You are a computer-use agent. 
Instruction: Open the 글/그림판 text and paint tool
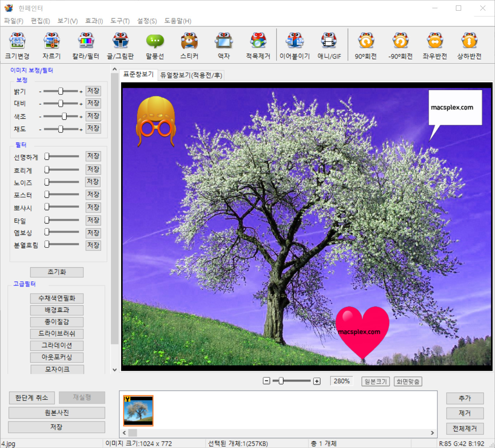coord(121,46)
